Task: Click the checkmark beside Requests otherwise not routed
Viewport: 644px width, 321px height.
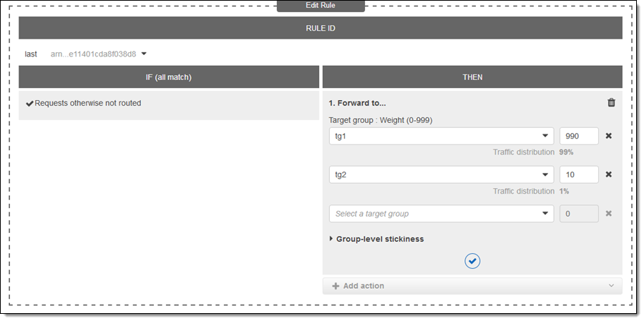Action: [x=29, y=104]
